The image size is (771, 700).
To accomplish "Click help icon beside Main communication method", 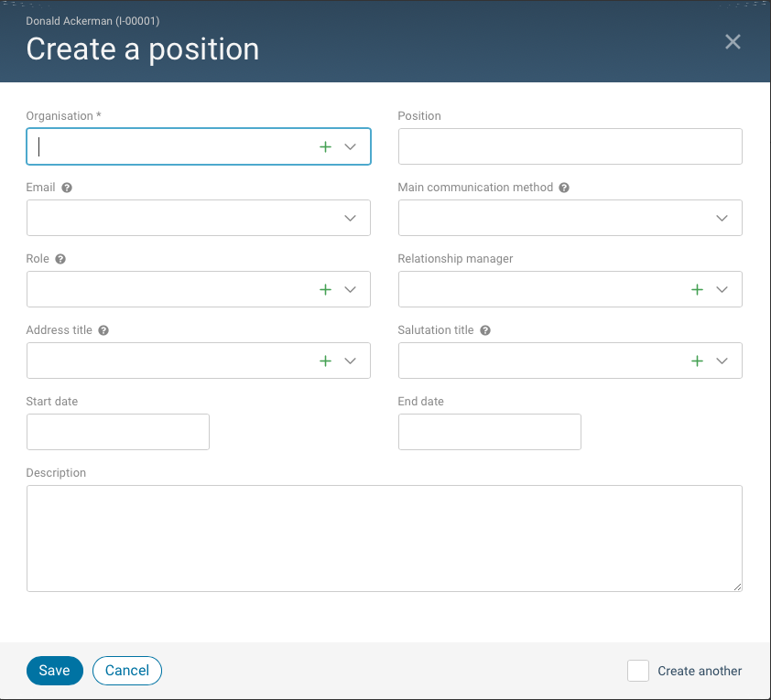I will click(564, 188).
